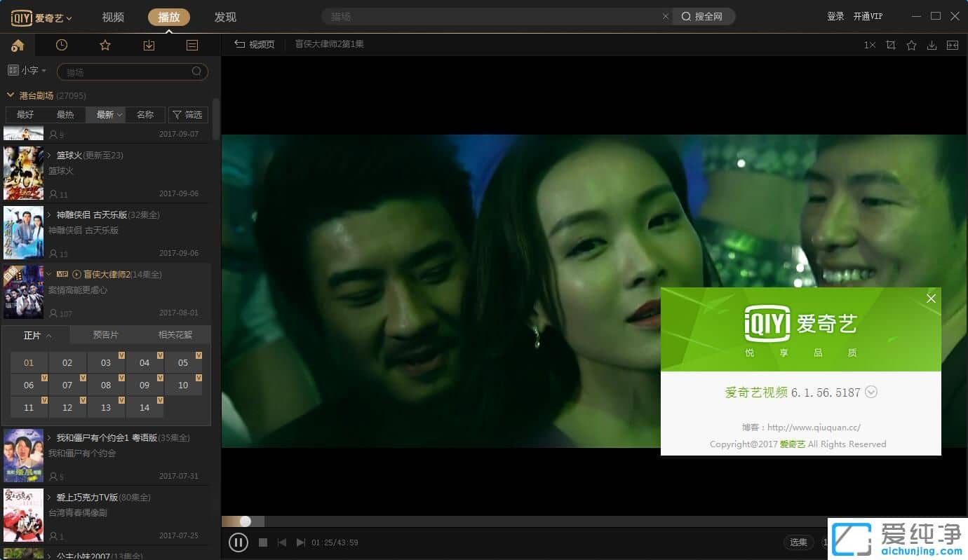Viewport: 968px width, 560px height.
Task: Pause the video playback
Action: coord(238,542)
